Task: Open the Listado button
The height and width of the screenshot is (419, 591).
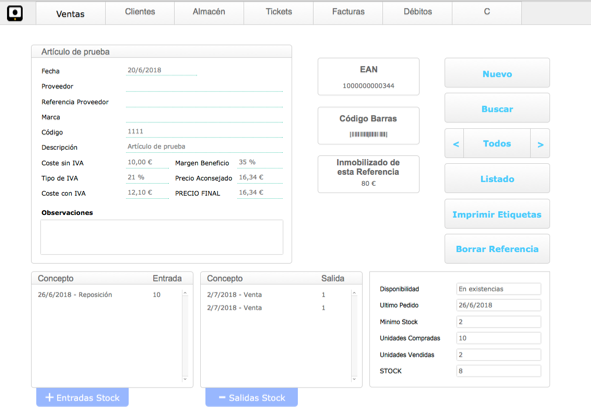Action: click(x=497, y=179)
